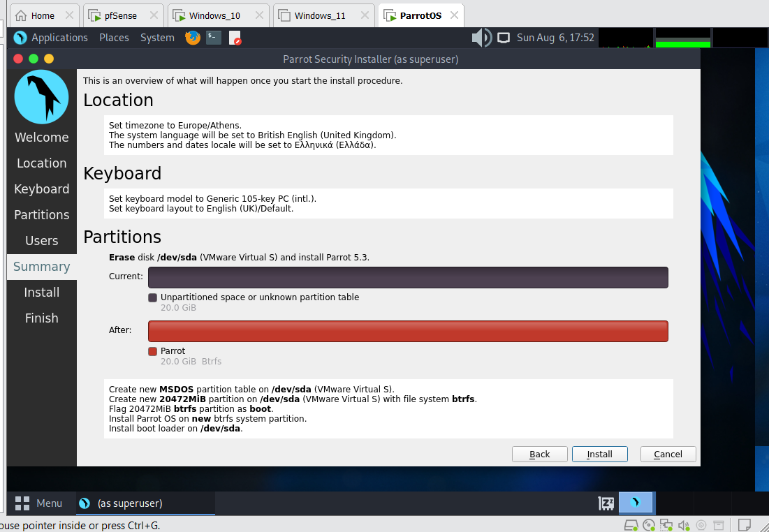This screenshot has height=532, width=769.
Task: Select the Keyboard step in the sidebar
Action: [42, 189]
